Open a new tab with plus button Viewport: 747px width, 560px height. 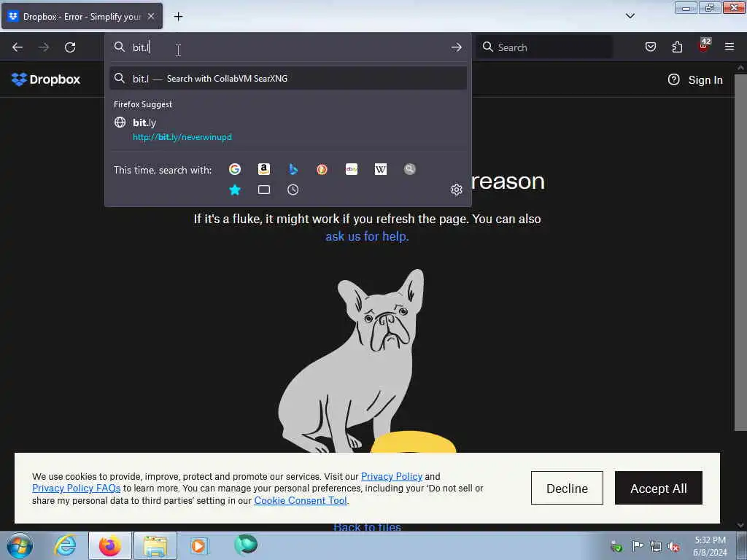click(178, 17)
